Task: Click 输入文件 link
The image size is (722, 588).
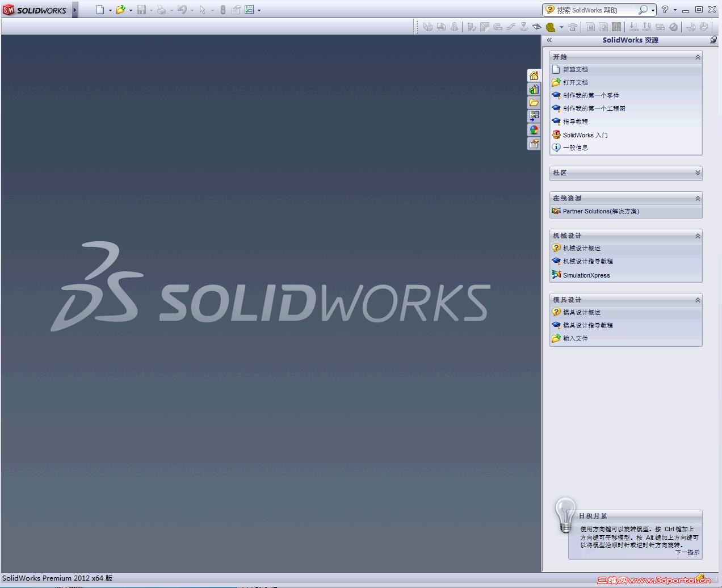Action: [575, 338]
